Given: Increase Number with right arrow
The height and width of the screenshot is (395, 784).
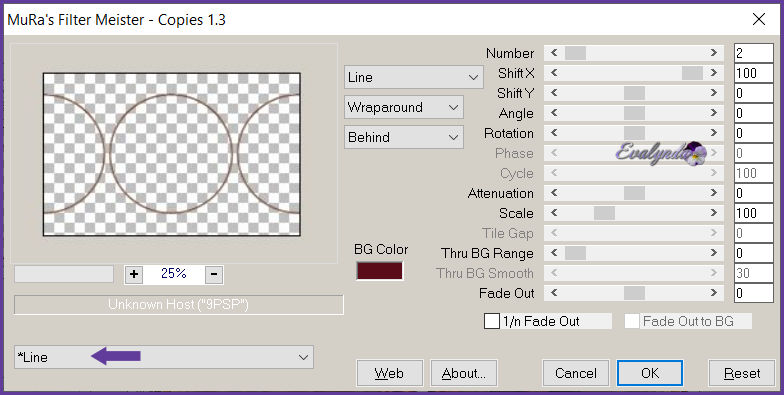Looking at the screenshot, I should click(x=714, y=53).
